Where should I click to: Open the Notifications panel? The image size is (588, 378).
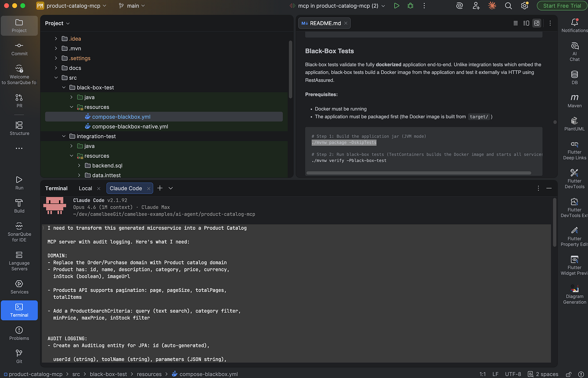tap(574, 25)
